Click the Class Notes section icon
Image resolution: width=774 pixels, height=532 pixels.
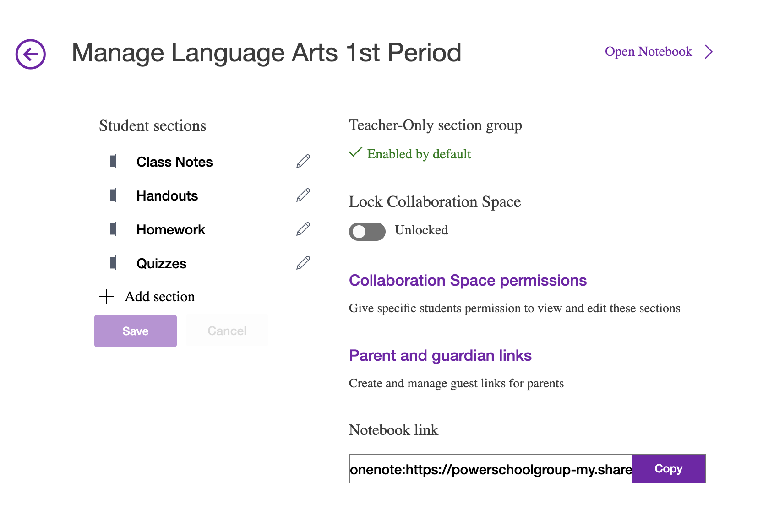[x=113, y=162]
